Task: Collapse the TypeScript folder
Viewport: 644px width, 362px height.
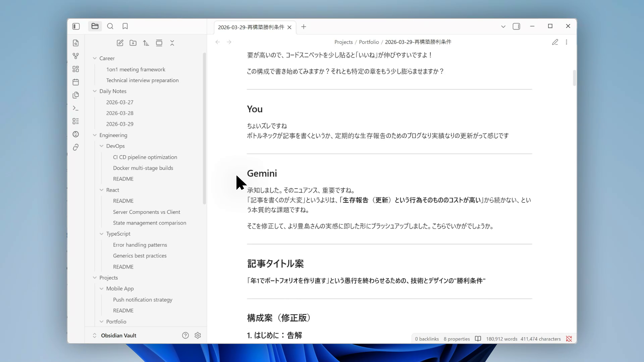Action: click(x=102, y=234)
